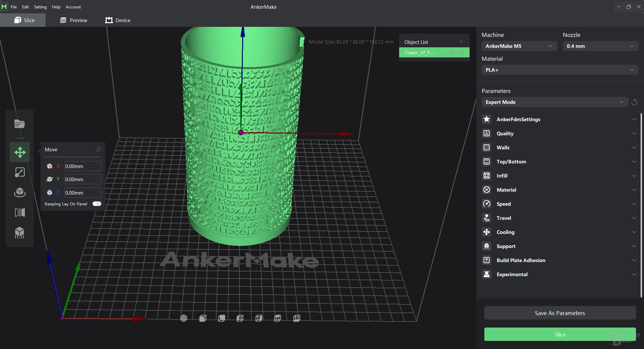This screenshot has height=349, width=644.
Task: Click the isometric view cube icon
Action: tap(183, 318)
